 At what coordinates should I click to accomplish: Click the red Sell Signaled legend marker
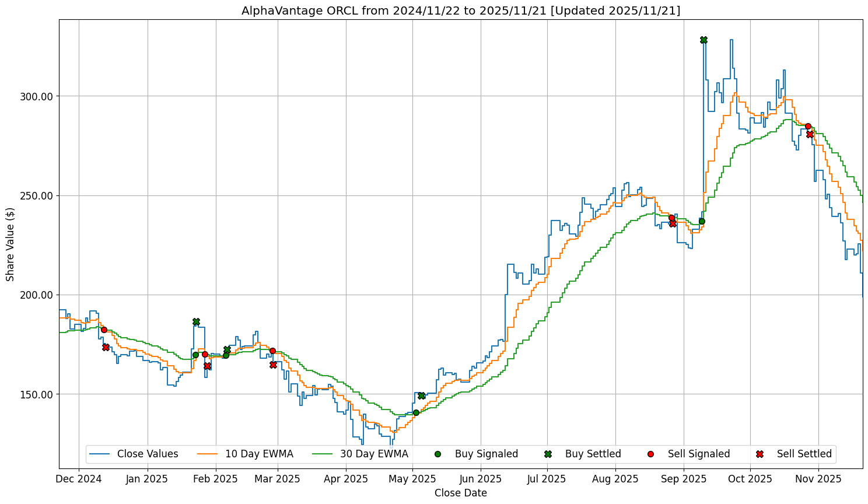pos(650,454)
